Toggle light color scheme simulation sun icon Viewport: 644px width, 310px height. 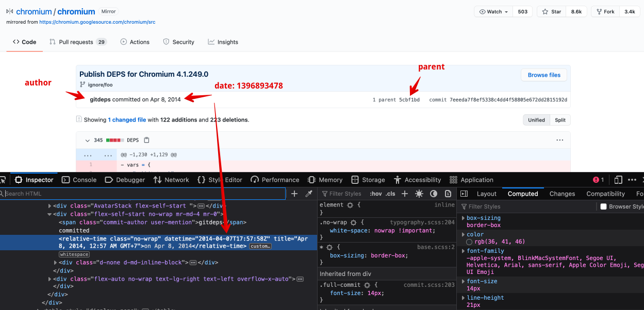(419, 194)
